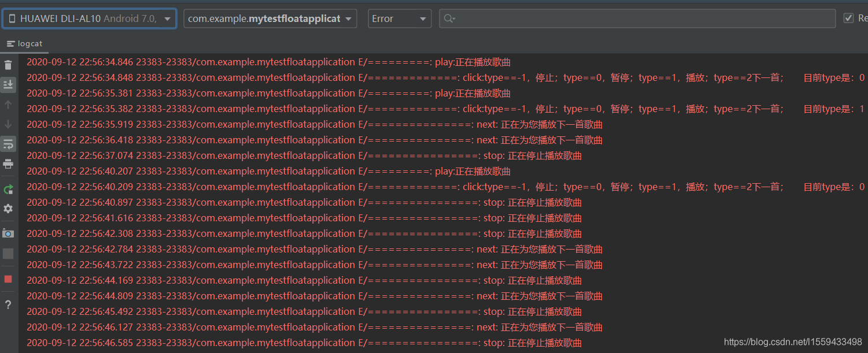Restart the logcat session
Viewport: 868px width, 353px height.
tap(8, 189)
